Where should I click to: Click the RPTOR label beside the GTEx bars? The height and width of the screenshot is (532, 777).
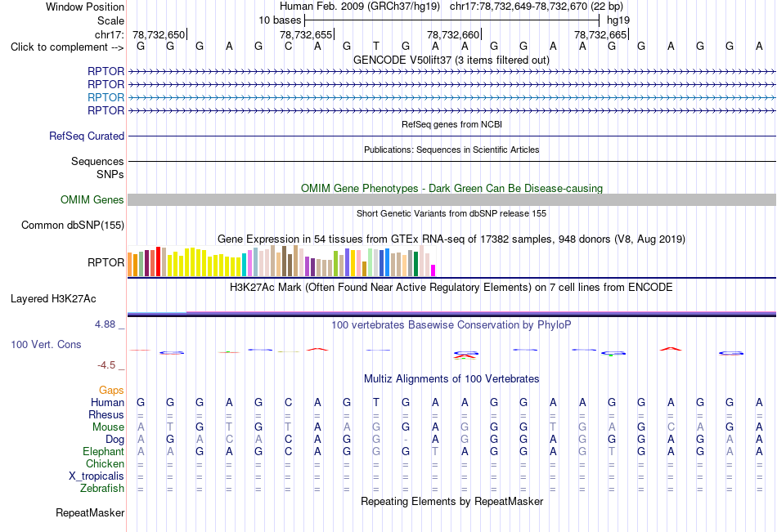pyautogui.click(x=106, y=262)
